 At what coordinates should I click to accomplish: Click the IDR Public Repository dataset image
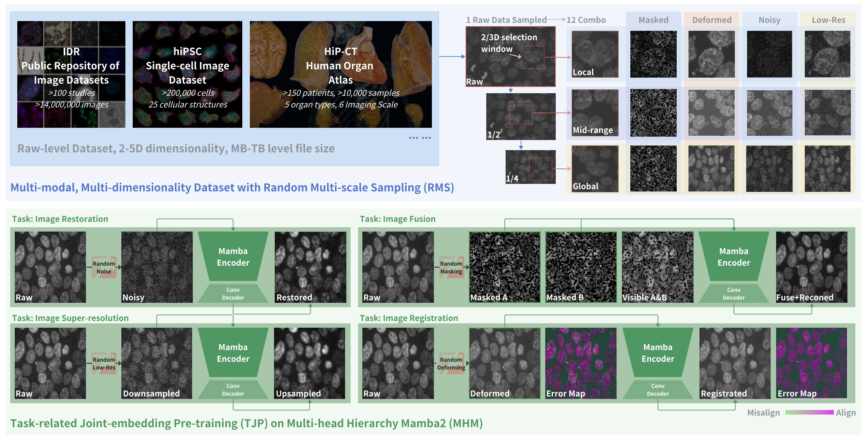tap(71, 74)
